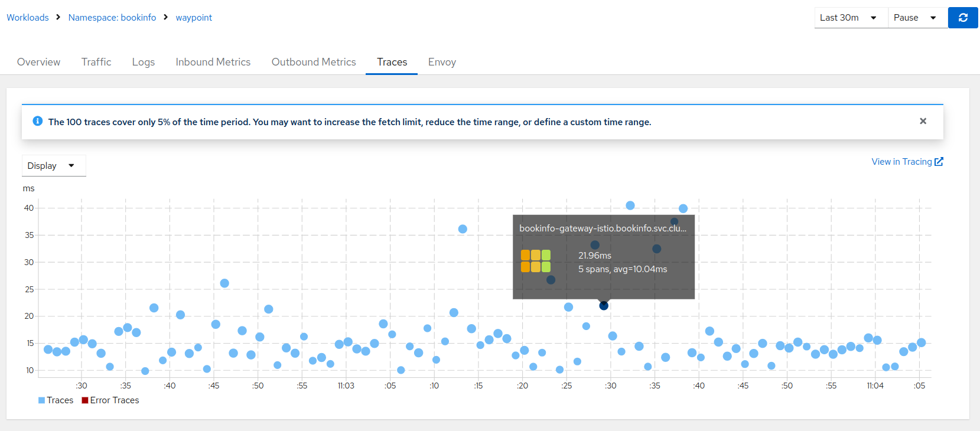Dismiss the traces info alert
Screen dimensions: 980x431
coord(923,121)
